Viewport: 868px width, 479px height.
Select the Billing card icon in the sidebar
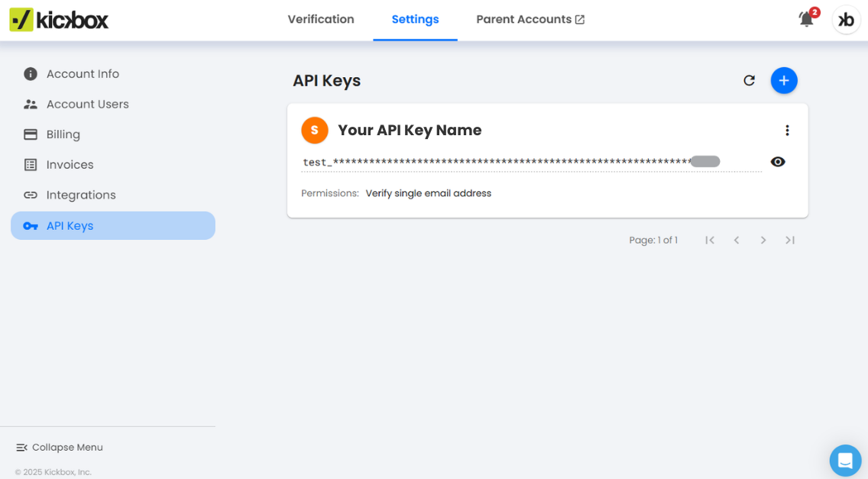pyautogui.click(x=30, y=134)
